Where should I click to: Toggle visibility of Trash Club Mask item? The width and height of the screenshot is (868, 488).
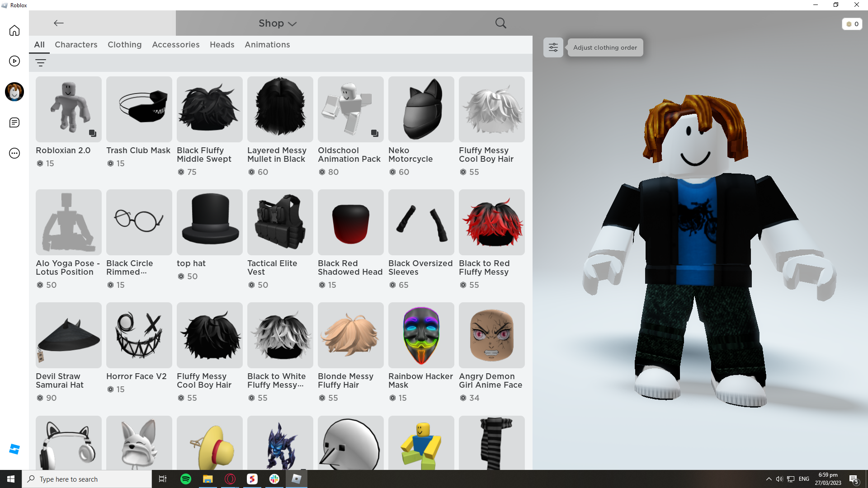pos(139,109)
